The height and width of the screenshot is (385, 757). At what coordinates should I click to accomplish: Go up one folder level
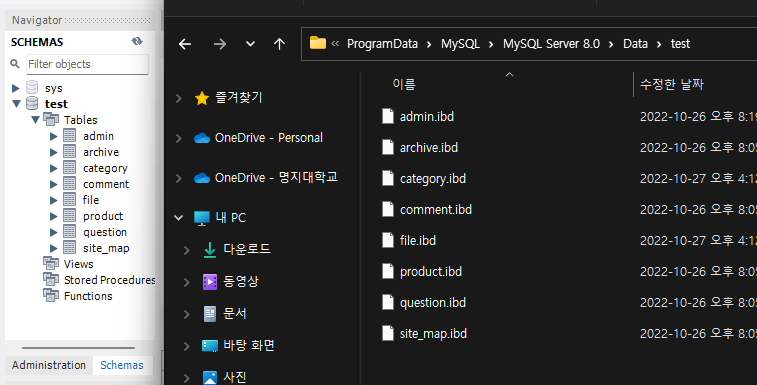coord(280,44)
